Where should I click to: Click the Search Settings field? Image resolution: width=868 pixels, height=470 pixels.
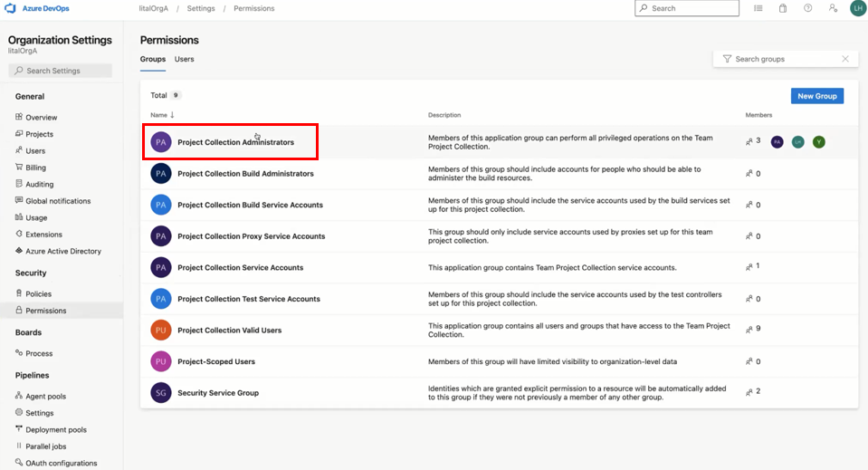coord(61,71)
